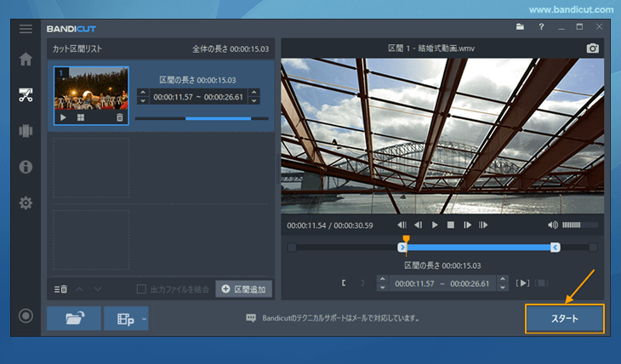This screenshot has height=364, width=621.
Task: Mute the speaker volume icon
Action: tap(553, 225)
